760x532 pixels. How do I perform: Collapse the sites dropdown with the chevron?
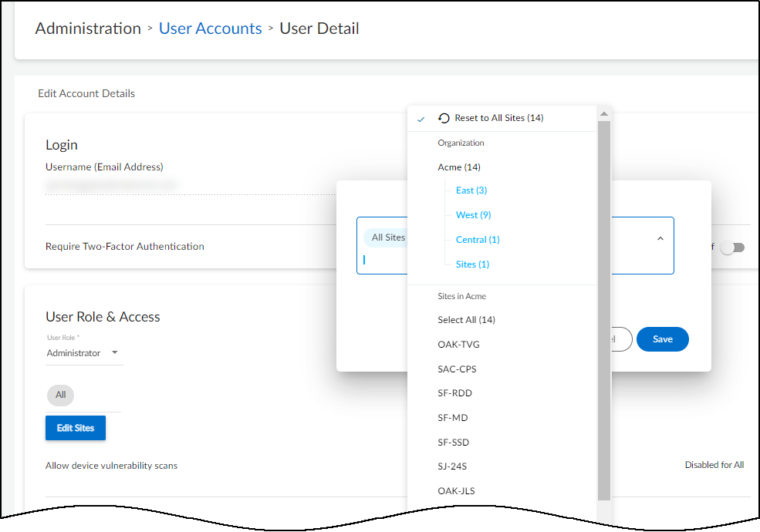click(660, 239)
